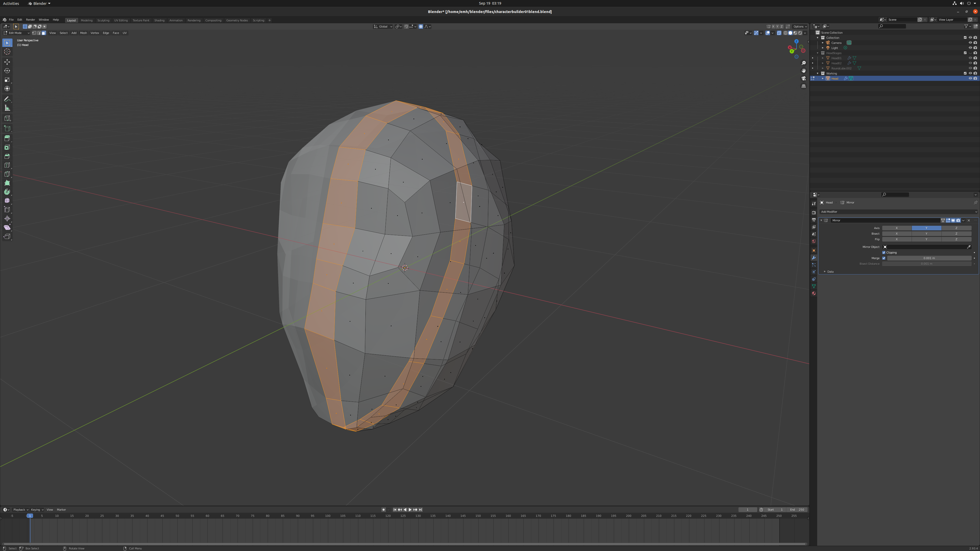This screenshot has width=980, height=551.
Task: Select the Inset Faces tool
Action: [x=7, y=147]
